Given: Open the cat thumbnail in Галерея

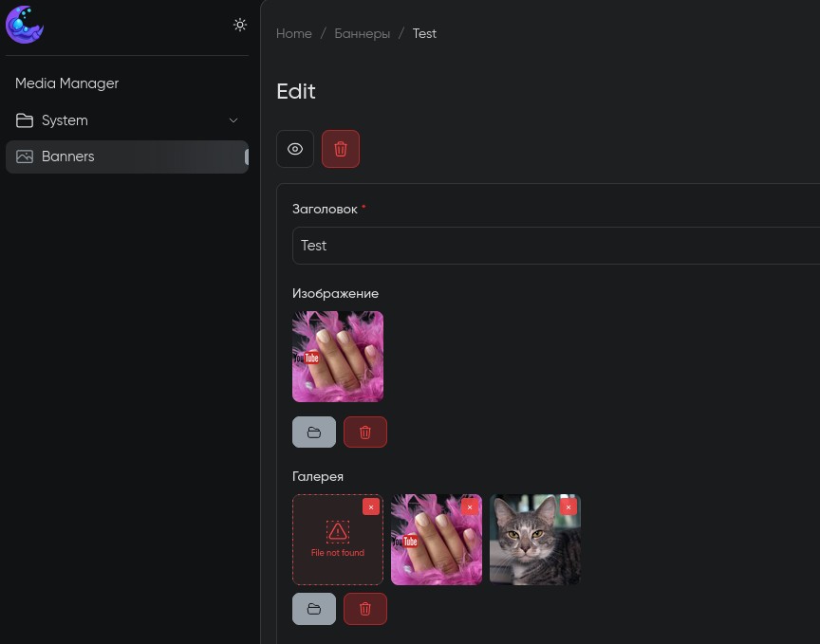Looking at the screenshot, I should 535,540.
